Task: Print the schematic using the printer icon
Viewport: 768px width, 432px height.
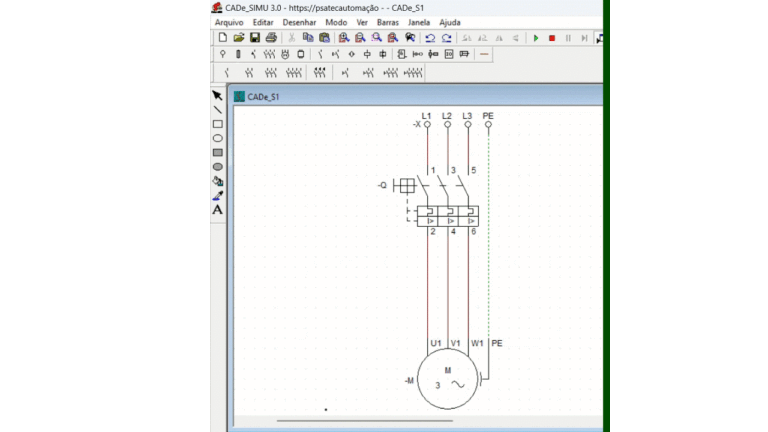Action: 271,38
